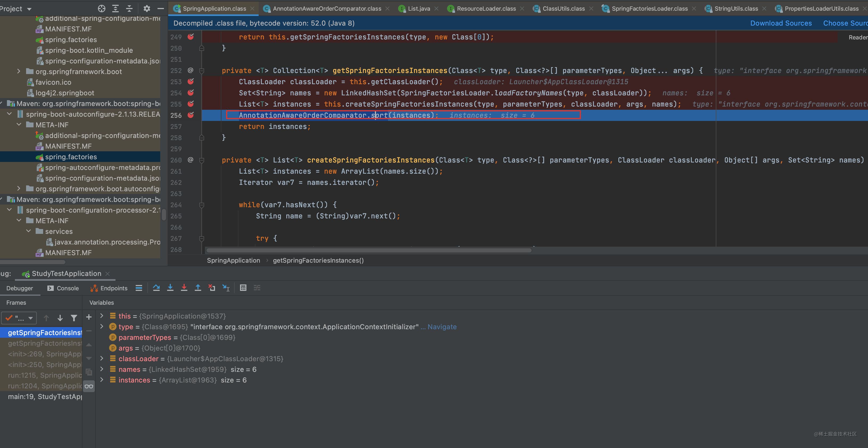
Task: Click the Force Step Into red arrow icon
Action: pos(184,288)
